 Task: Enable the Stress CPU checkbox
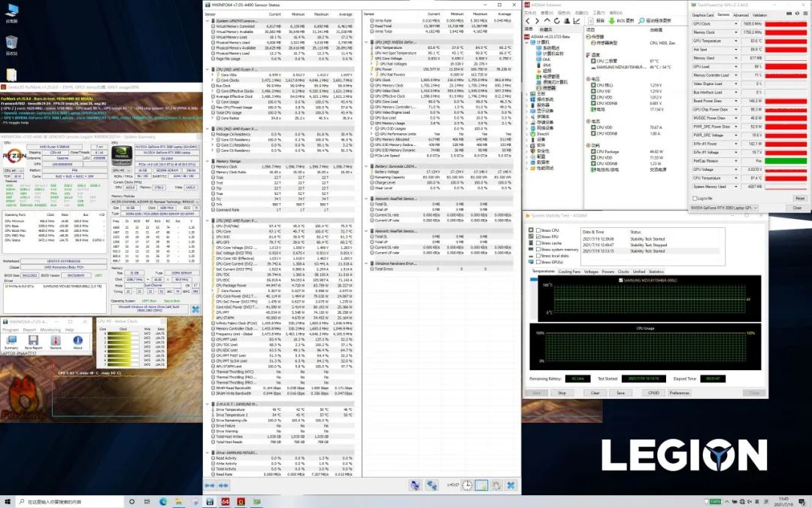click(x=538, y=230)
